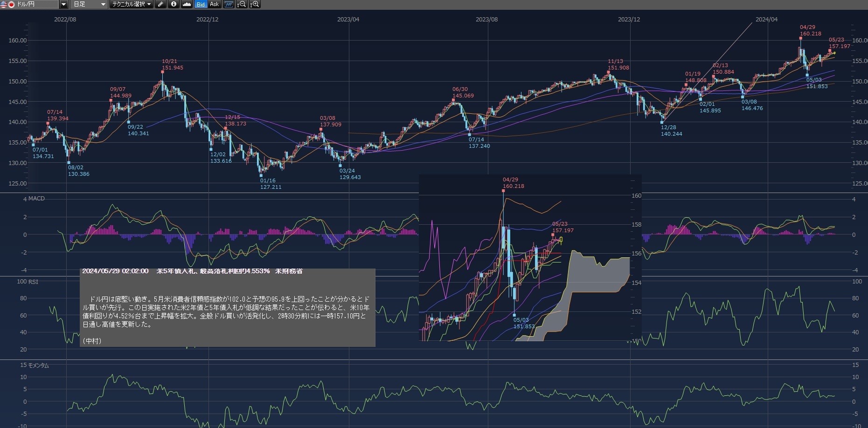Toggle the chart candlestick display icon
Screen dimensions: 868x428
pos(229,4)
